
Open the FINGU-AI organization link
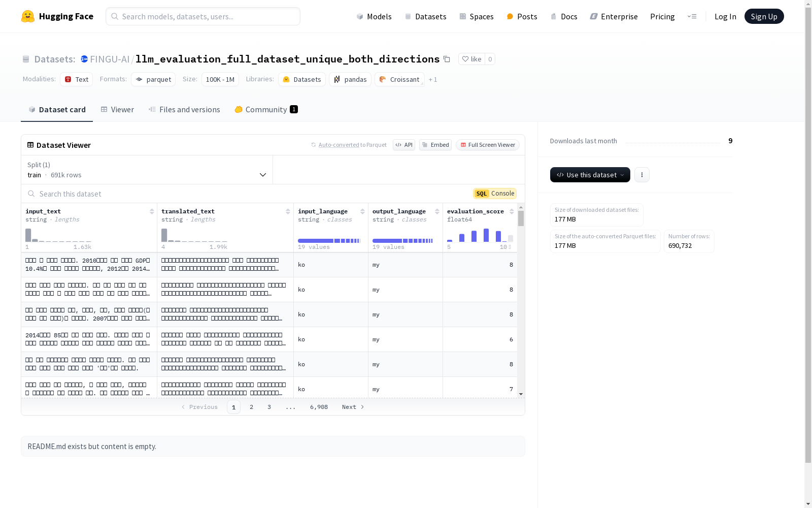click(x=110, y=59)
